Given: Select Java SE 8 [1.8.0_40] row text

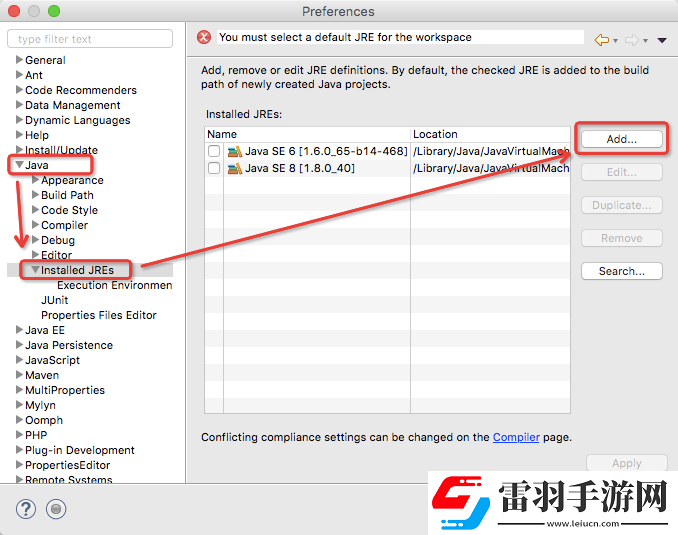Looking at the screenshot, I should tap(300, 168).
